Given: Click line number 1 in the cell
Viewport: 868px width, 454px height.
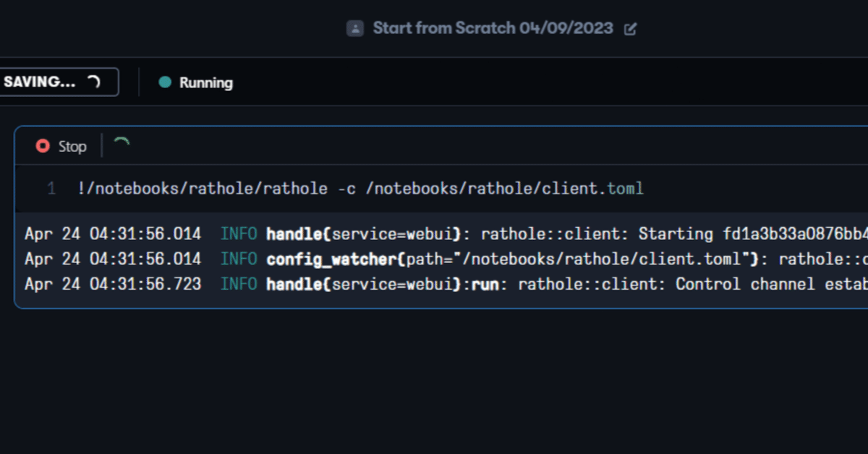Looking at the screenshot, I should [x=51, y=189].
